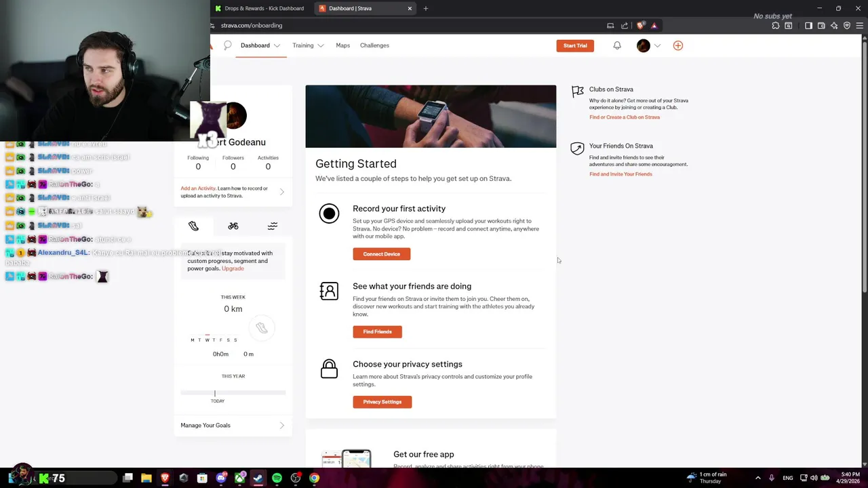Viewport: 868px width, 488px height.
Task: Open the tab search icon in toolbar
Action: click(789, 26)
